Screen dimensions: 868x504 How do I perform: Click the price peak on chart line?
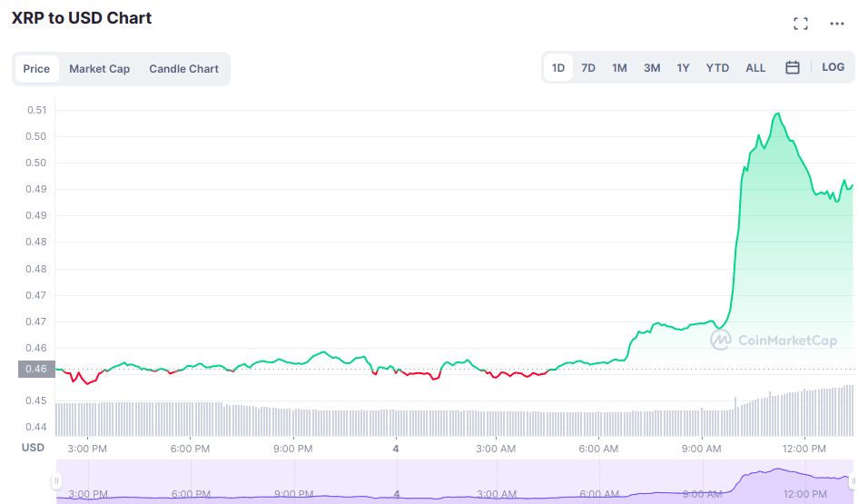[x=778, y=114]
